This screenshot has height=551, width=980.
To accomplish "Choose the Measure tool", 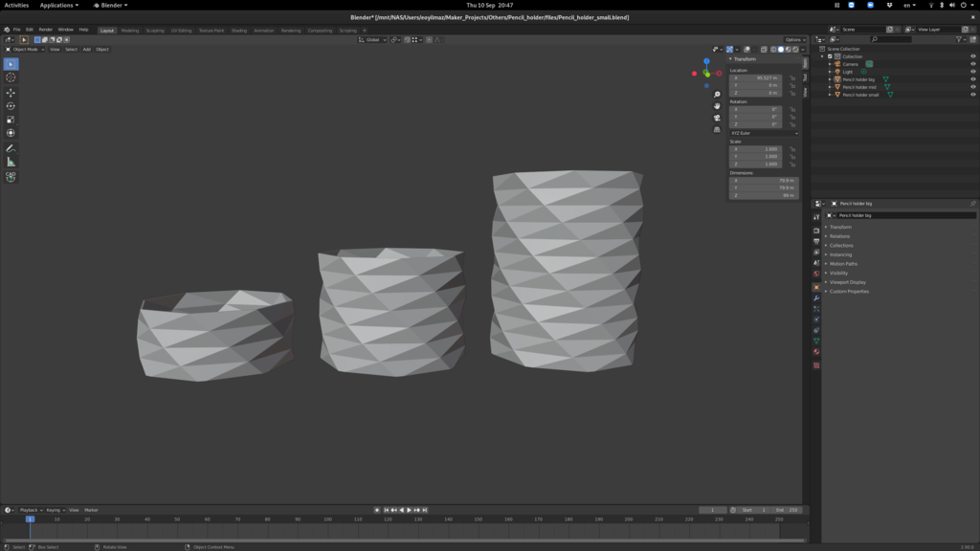I will coord(11,162).
